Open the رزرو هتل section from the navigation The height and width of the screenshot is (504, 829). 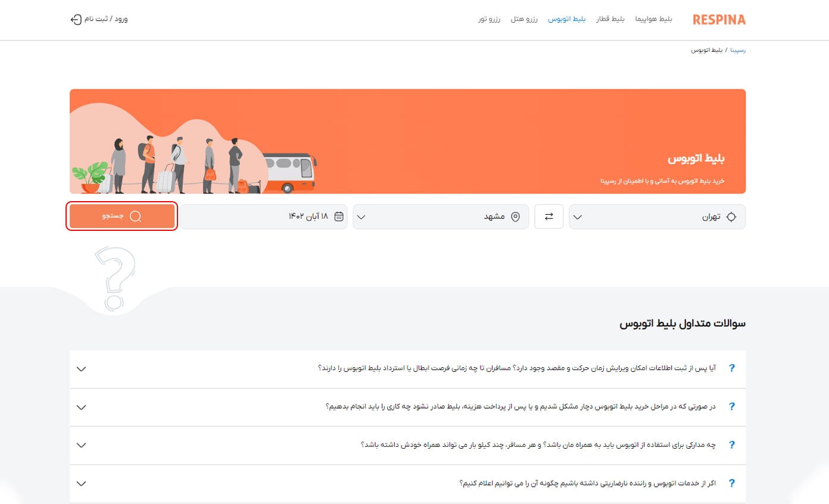point(524,18)
